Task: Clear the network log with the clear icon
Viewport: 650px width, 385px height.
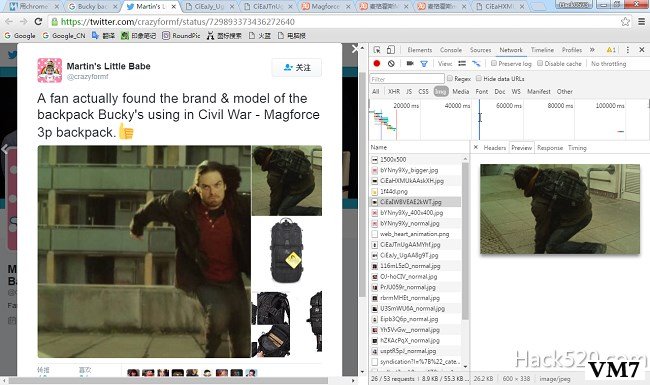Action: pos(391,63)
